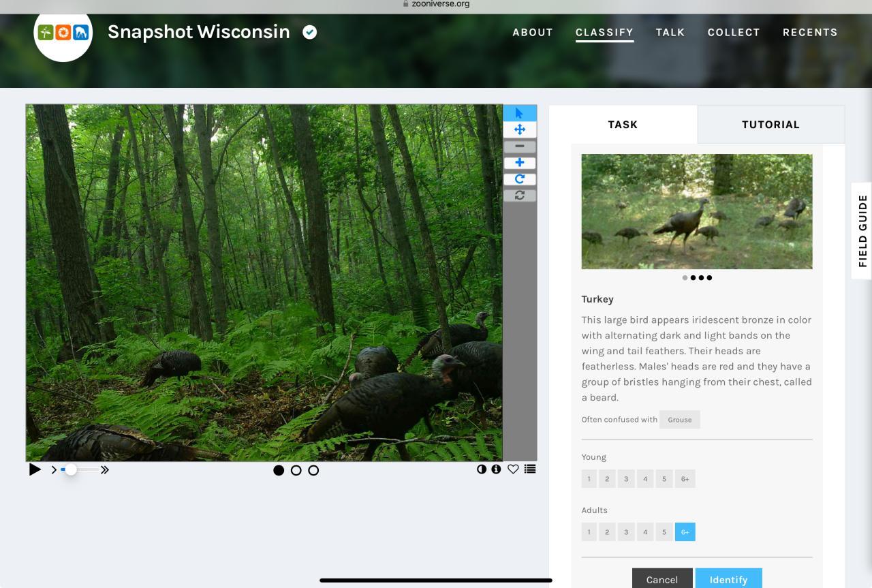Viewport: 872px width, 588px height.
Task: Zoom in on the camera image
Action: point(520,163)
